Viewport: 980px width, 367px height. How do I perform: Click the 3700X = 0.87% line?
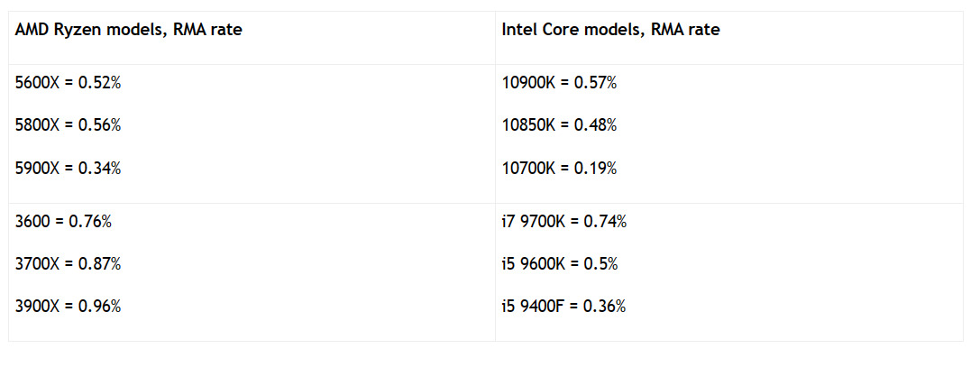pos(69,264)
